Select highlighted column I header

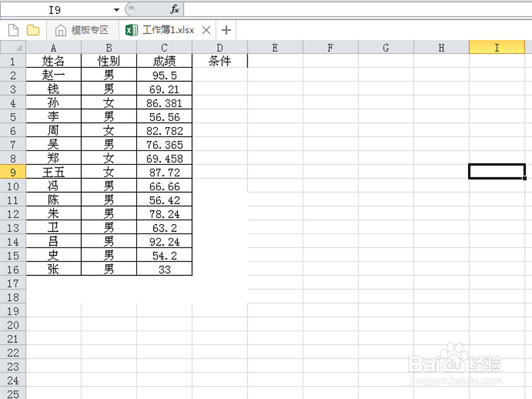coord(497,47)
